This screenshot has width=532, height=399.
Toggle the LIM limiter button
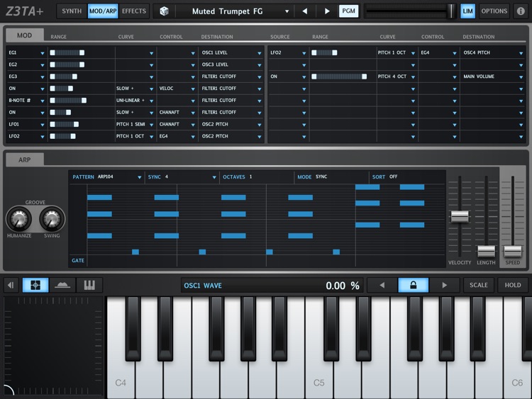tap(467, 11)
